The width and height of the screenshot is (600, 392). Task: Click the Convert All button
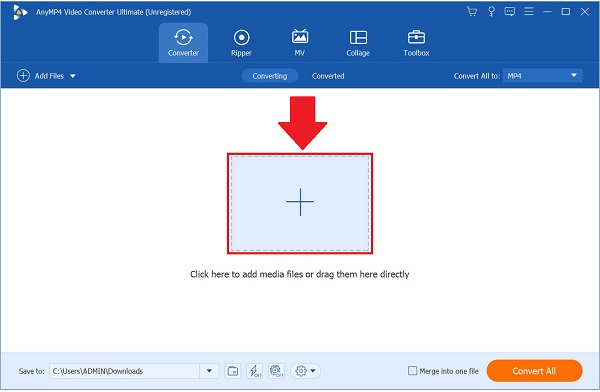point(534,371)
